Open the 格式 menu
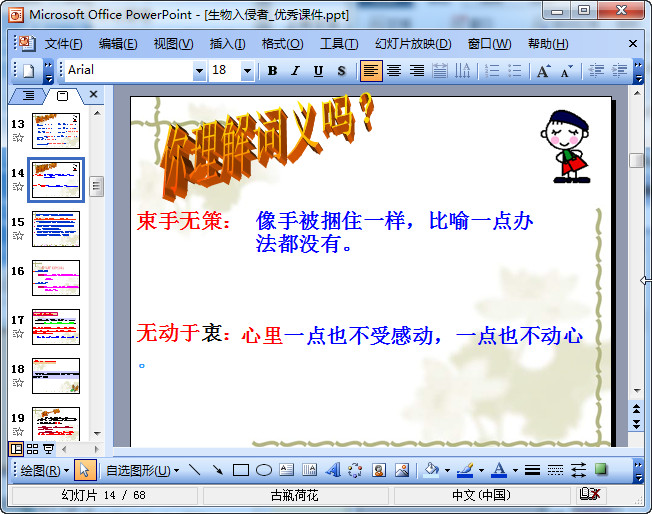Viewport: 652px width, 514px height. pos(282,44)
